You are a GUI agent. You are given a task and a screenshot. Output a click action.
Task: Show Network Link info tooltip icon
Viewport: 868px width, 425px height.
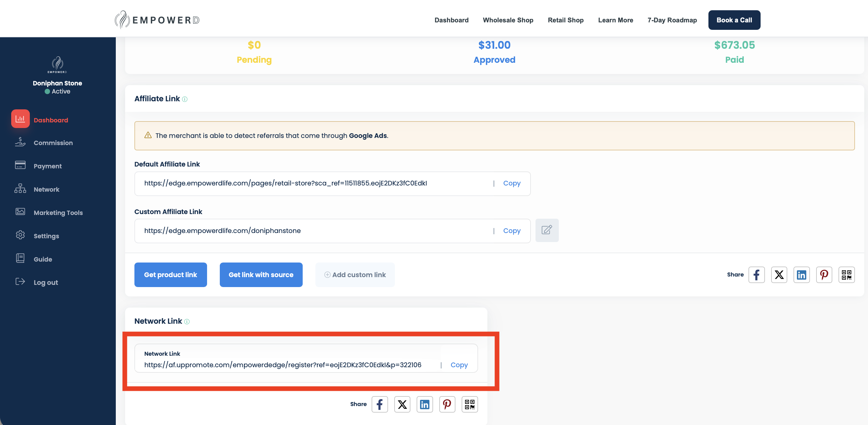(187, 322)
